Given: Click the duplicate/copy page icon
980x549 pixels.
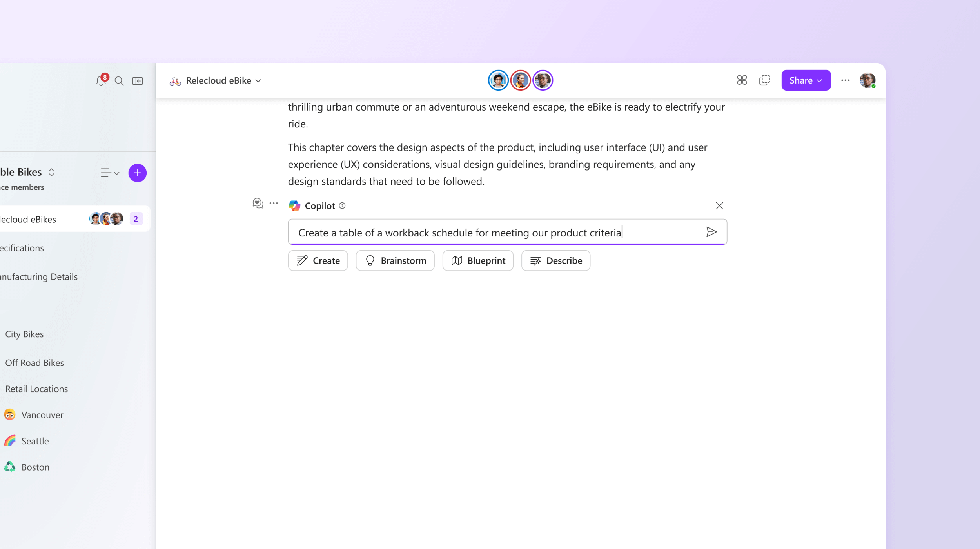Looking at the screenshot, I should (764, 80).
